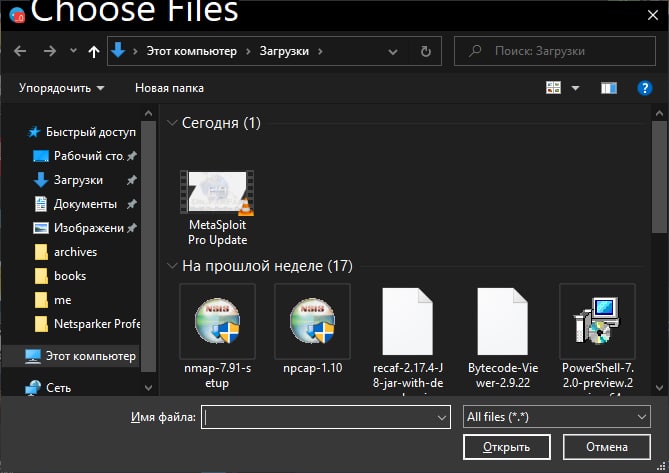The image size is (669, 473).
Task: Click the pin icon next to 'Загрузки'
Action: pyautogui.click(x=131, y=180)
